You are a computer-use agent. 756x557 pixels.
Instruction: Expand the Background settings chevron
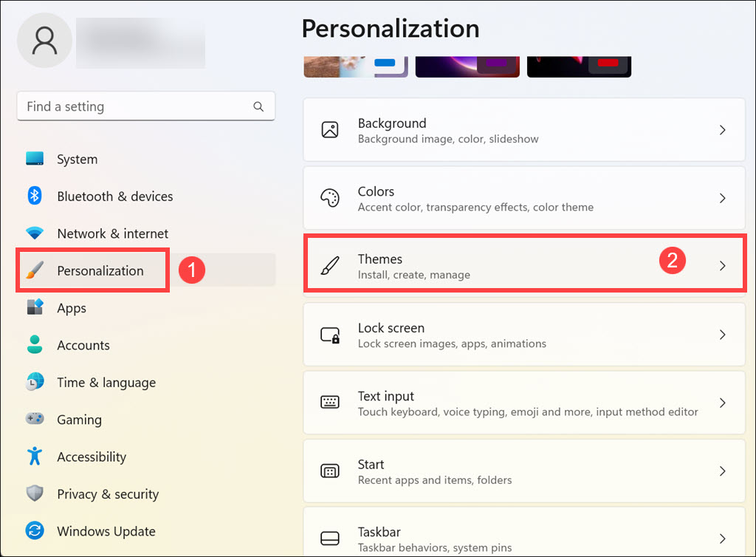pyautogui.click(x=722, y=130)
